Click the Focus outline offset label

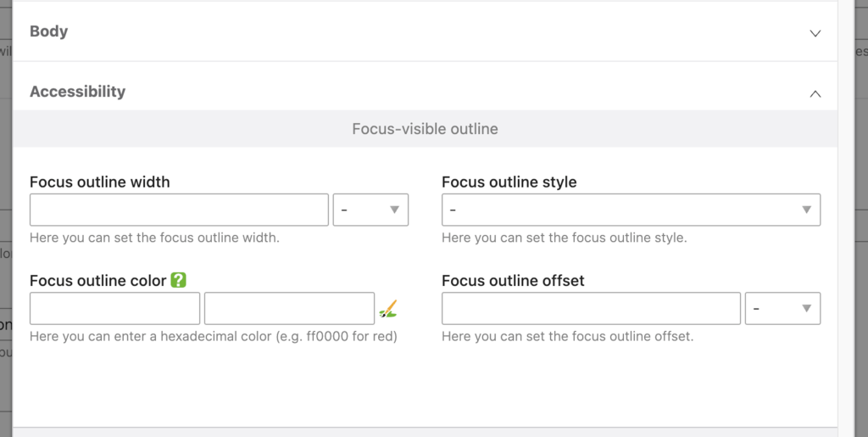point(513,280)
